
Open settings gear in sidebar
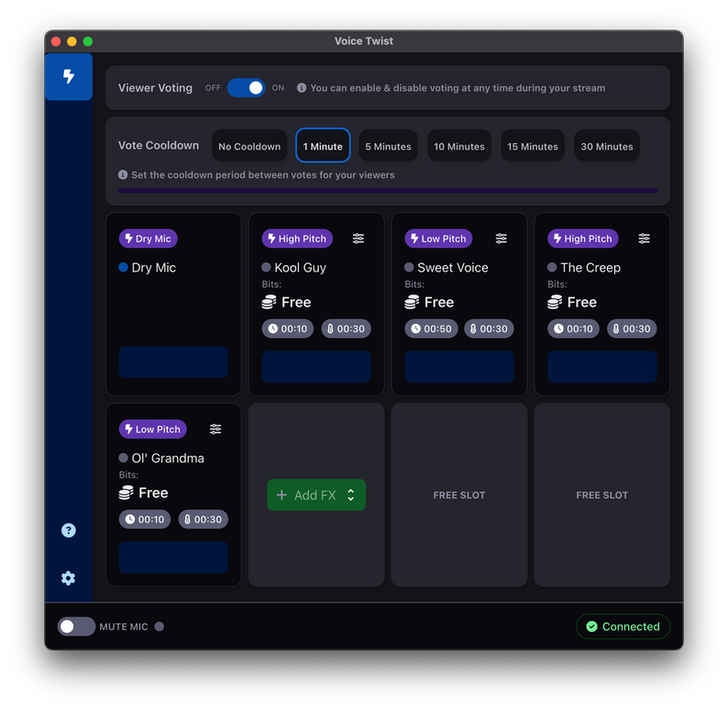pos(68,578)
